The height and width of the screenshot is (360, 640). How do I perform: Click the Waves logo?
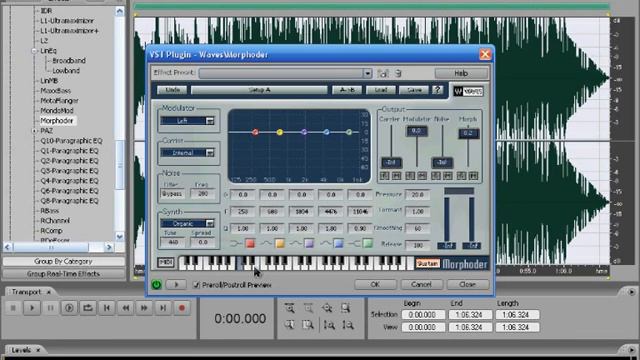point(468,91)
